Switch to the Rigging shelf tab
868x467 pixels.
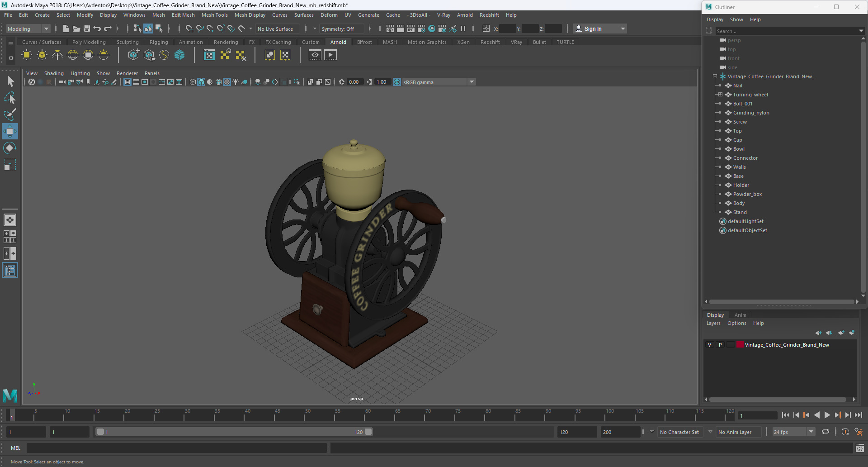[x=159, y=42]
